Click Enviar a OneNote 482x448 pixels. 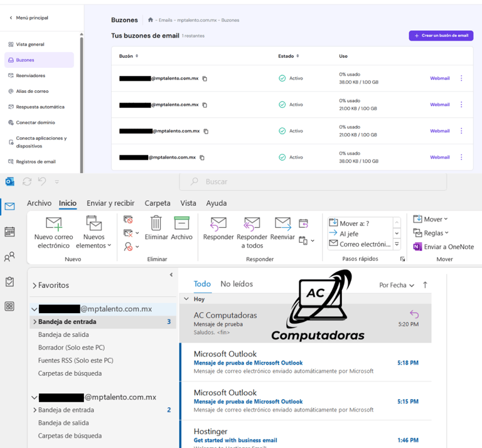pyautogui.click(x=444, y=247)
